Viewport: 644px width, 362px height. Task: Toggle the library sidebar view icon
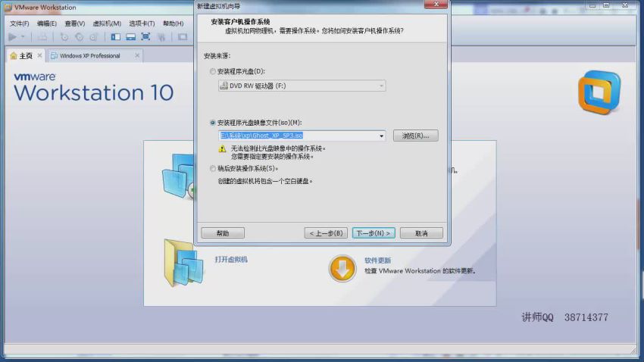[116, 37]
